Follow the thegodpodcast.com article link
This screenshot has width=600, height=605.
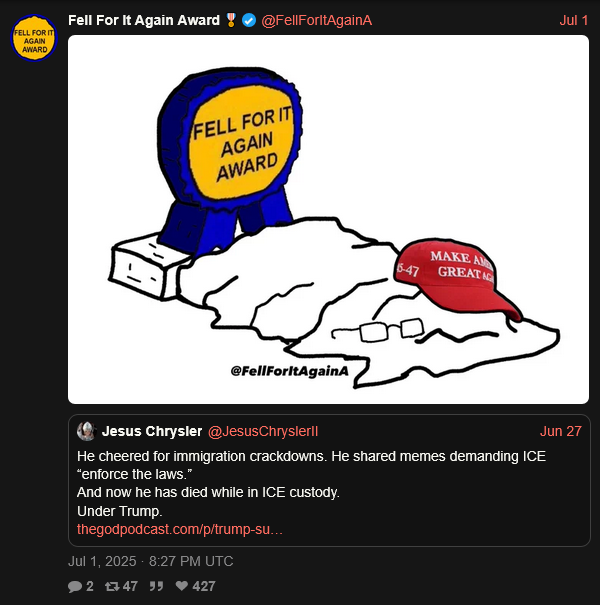[x=179, y=529]
